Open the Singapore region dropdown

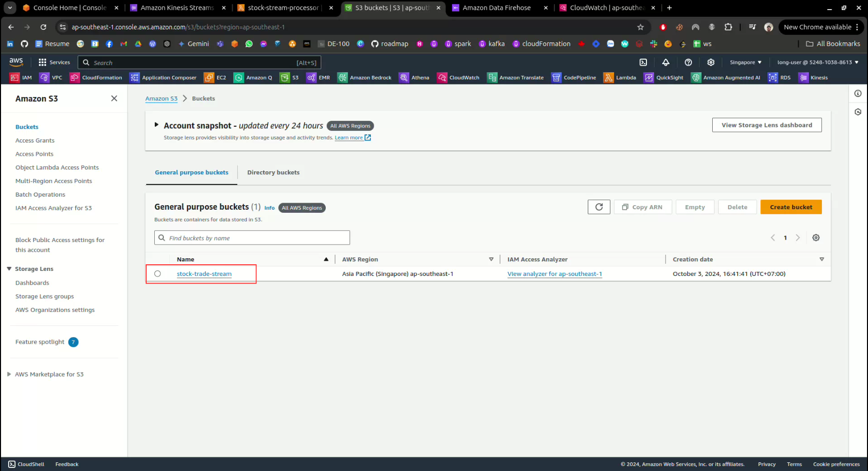[x=745, y=62]
